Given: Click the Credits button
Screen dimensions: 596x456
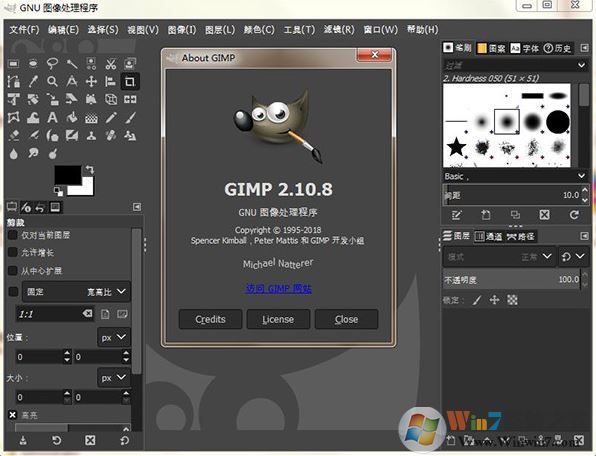Looking at the screenshot, I should (x=210, y=319).
